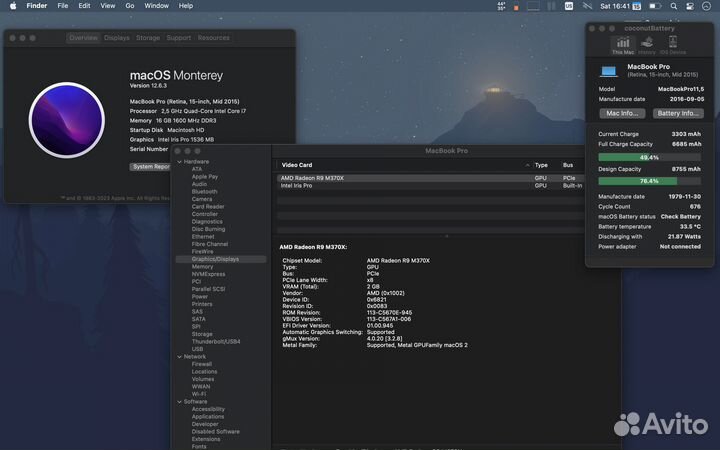The height and width of the screenshot is (450, 720).
Task: Select Bluetooth in the sidebar
Action: tap(204, 192)
